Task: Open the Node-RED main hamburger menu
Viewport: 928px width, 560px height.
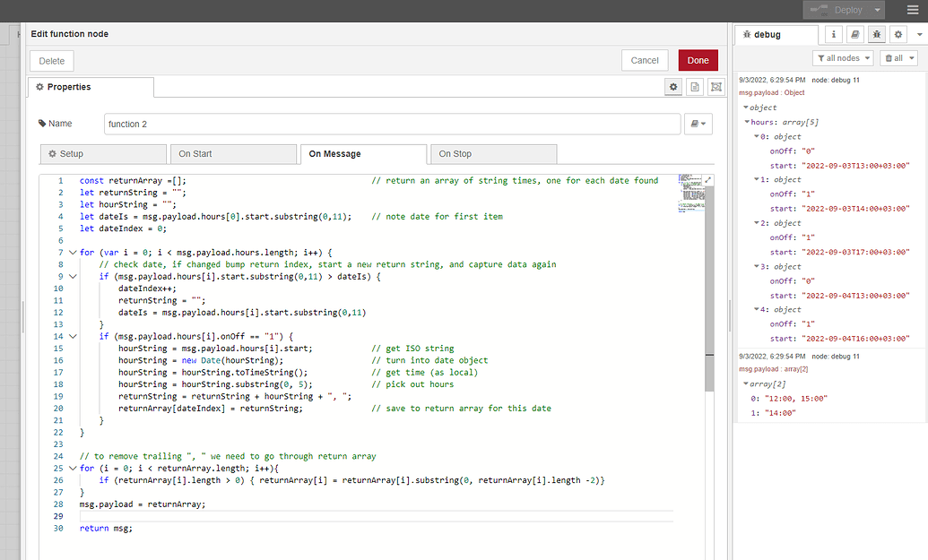Action: (x=912, y=10)
